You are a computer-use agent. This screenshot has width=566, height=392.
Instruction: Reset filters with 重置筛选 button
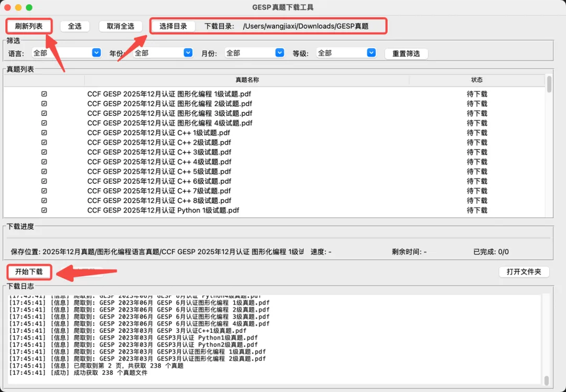coord(406,54)
